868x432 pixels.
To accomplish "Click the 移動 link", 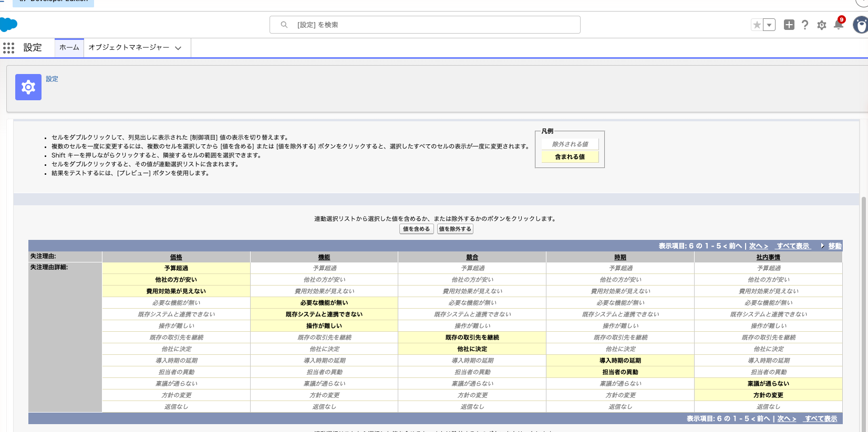I will 835,246.
